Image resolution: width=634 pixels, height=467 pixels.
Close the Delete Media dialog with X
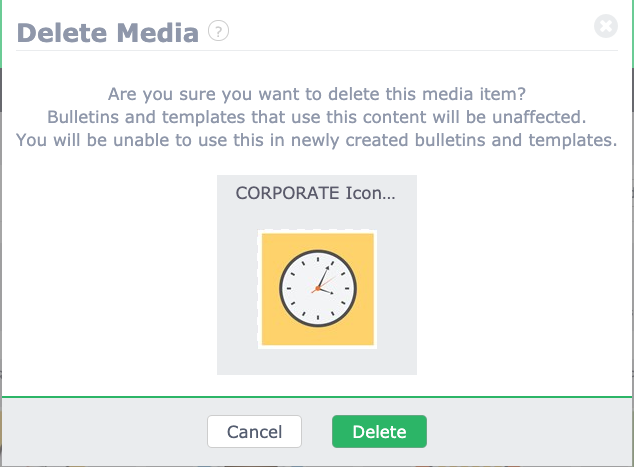click(606, 26)
